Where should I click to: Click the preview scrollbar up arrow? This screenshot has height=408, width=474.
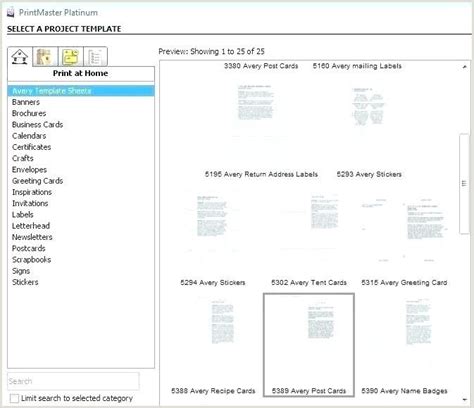(x=464, y=67)
